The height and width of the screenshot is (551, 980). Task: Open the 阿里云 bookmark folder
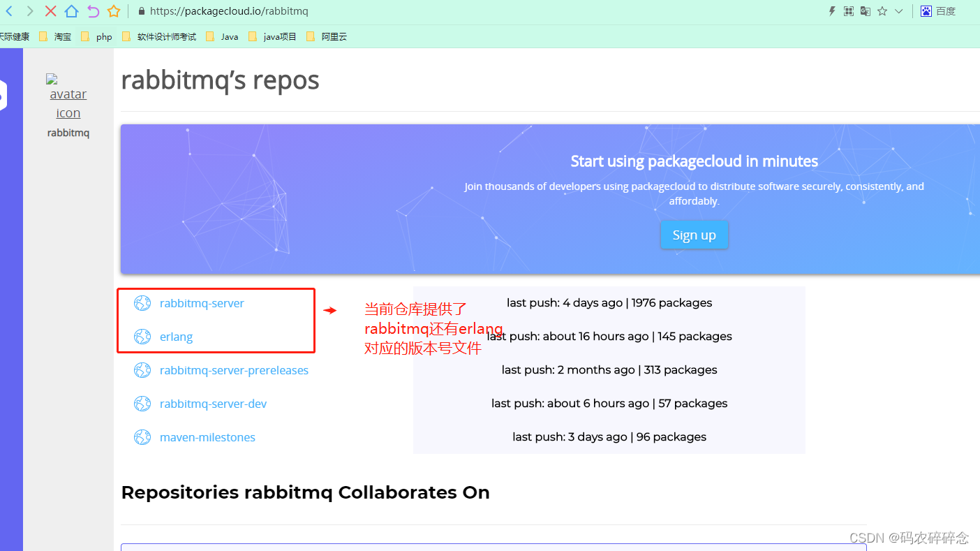[334, 36]
